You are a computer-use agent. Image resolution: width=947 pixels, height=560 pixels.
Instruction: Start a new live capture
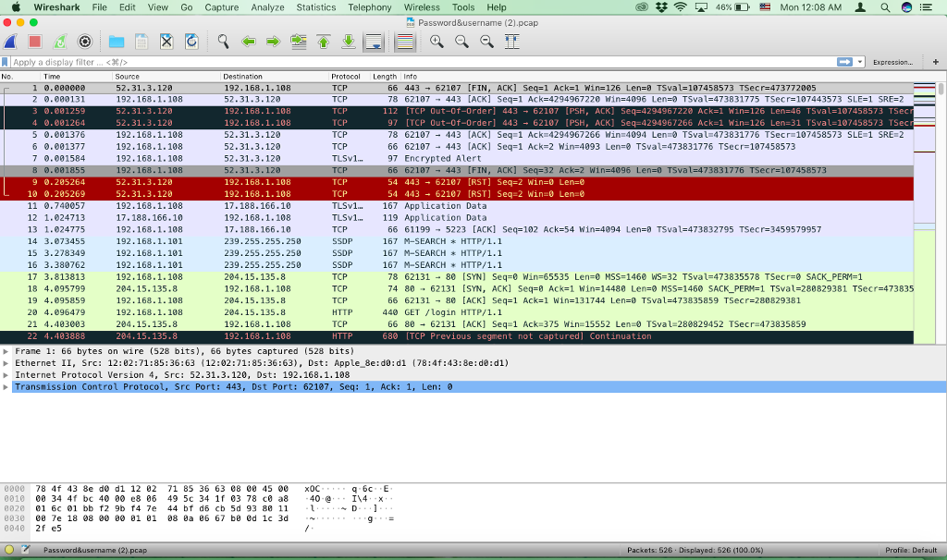(x=12, y=41)
